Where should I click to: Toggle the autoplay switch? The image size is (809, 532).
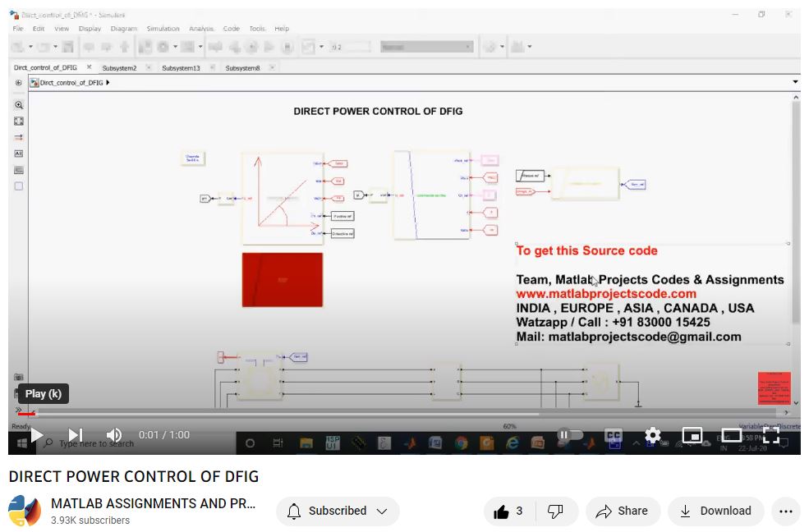570,435
